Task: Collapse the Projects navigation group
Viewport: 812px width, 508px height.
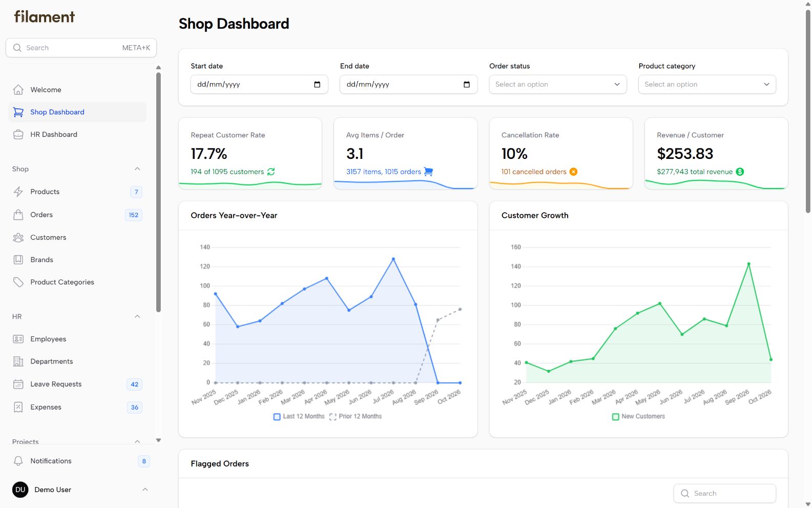Action: pos(137,441)
